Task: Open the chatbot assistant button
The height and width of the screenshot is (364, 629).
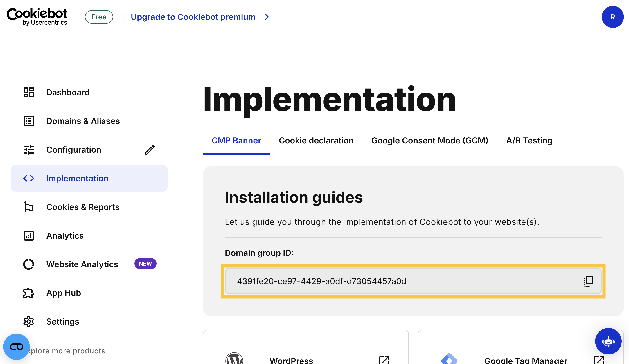Action: click(608, 341)
